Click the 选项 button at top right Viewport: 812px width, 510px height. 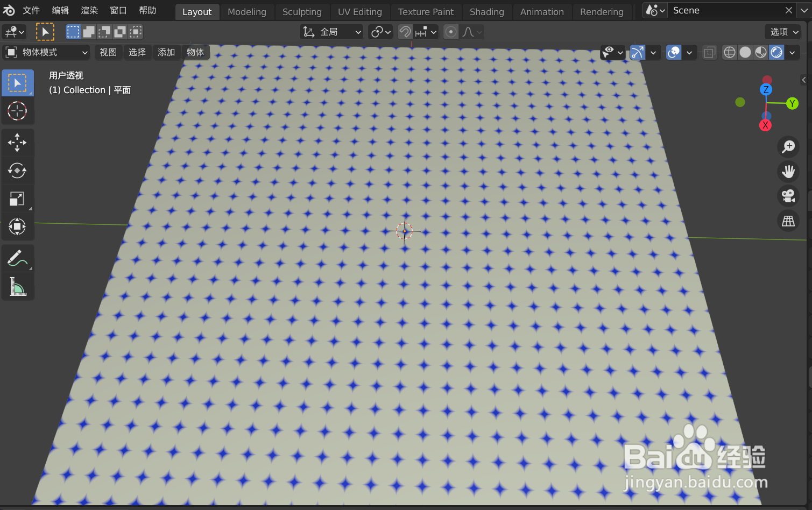coord(782,32)
